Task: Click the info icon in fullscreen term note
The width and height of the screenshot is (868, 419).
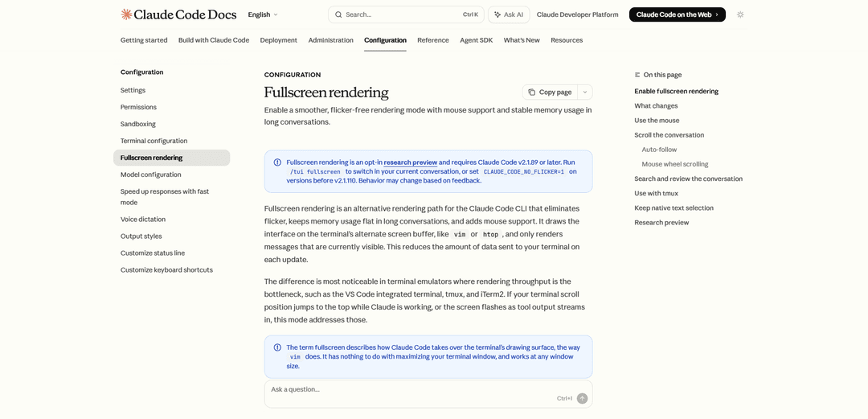Action: click(x=277, y=347)
